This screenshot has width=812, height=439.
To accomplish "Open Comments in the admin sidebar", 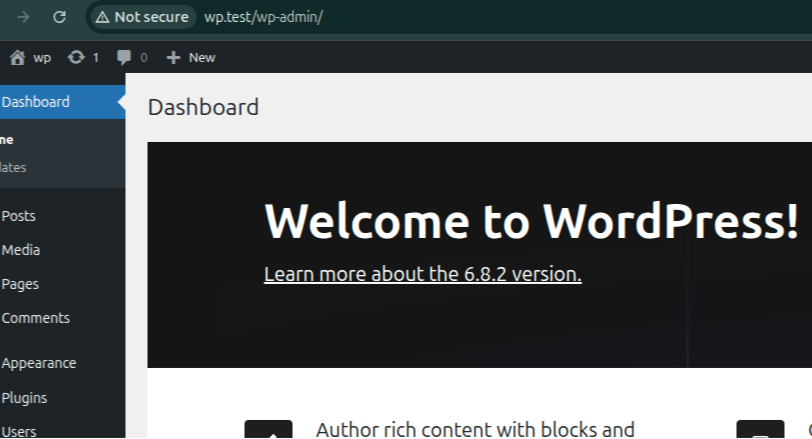I will point(36,318).
